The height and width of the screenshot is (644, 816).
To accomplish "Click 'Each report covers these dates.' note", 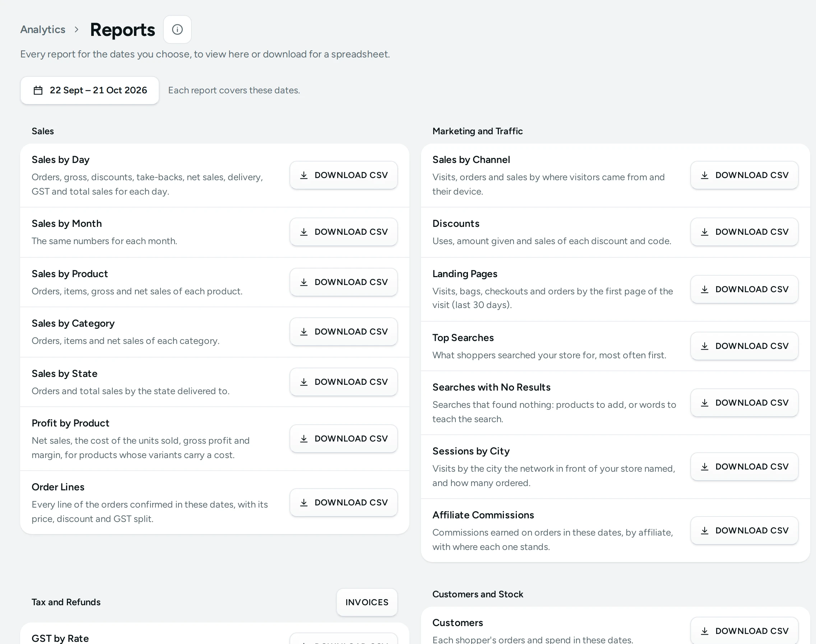I will [234, 90].
